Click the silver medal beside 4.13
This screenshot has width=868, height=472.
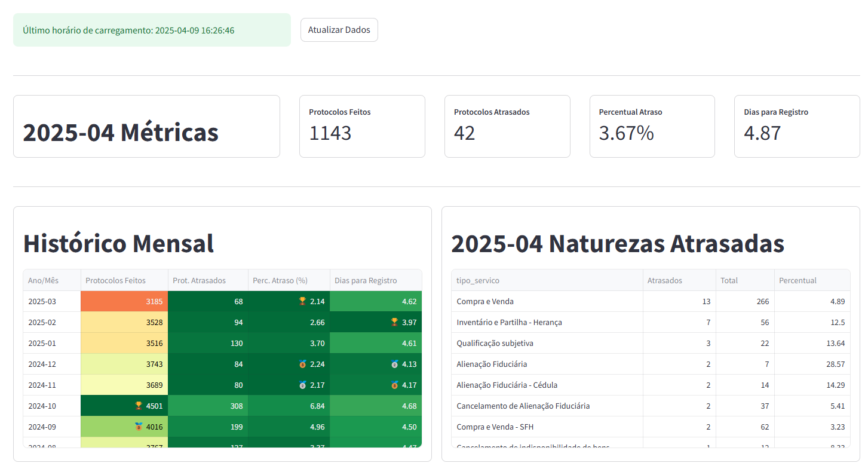click(394, 364)
